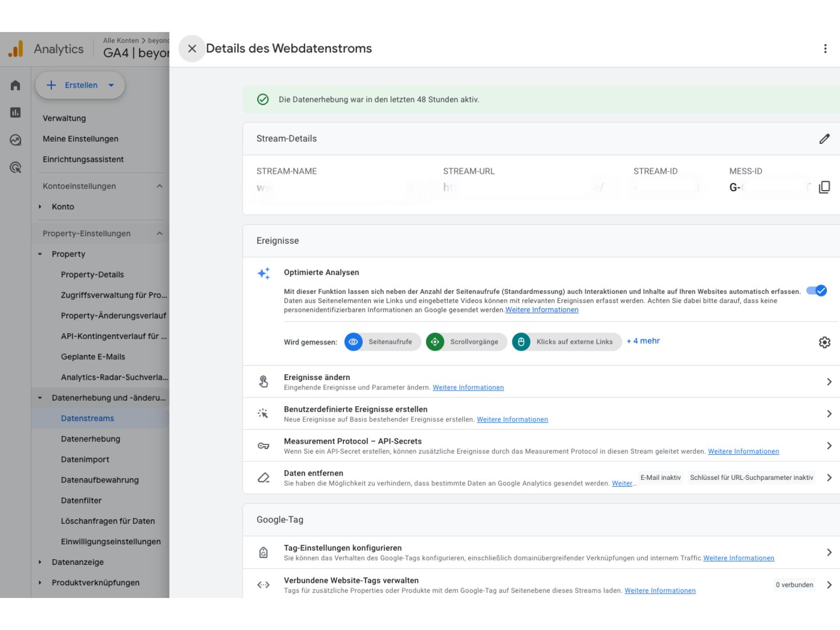This screenshot has height=630, width=840.
Task: Click 'Schlüssel für URL-Suchparameter inaktiv' badge
Action: click(751, 478)
